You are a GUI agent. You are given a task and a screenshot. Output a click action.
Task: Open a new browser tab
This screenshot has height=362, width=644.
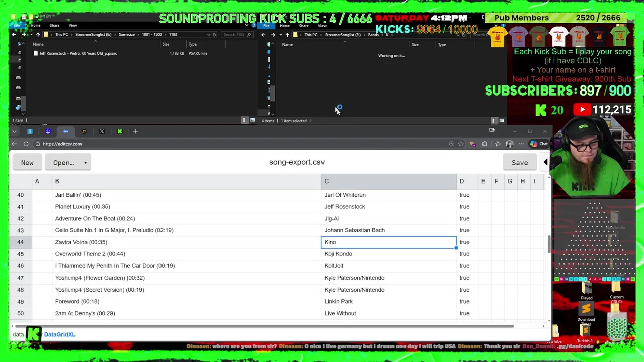[x=135, y=131]
